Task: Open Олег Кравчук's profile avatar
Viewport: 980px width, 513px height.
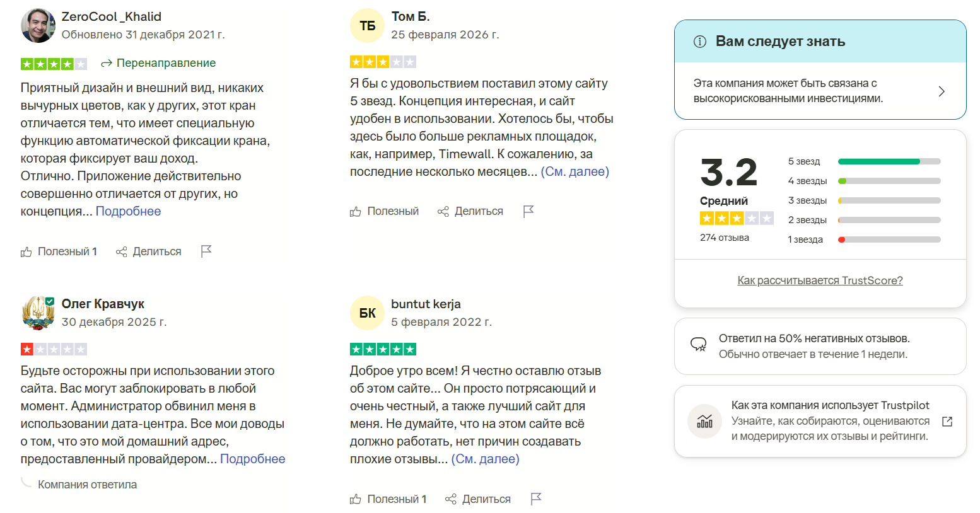Action: tap(38, 313)
